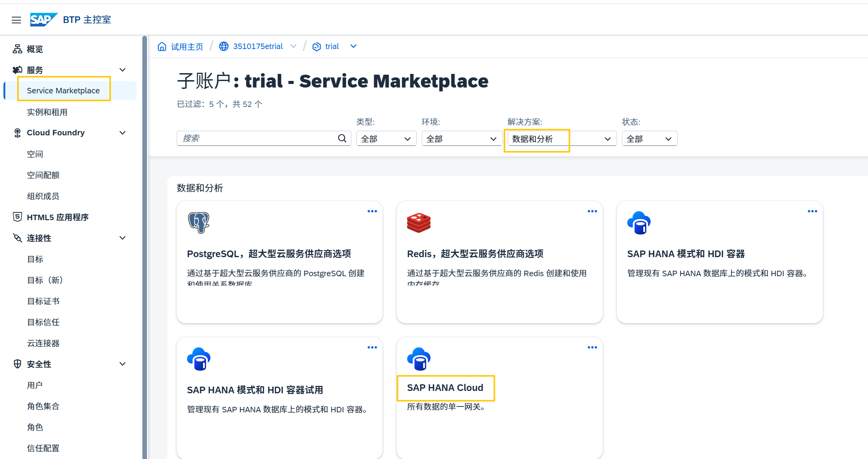Click the Cloud Foundry section icon

[17, 133]
